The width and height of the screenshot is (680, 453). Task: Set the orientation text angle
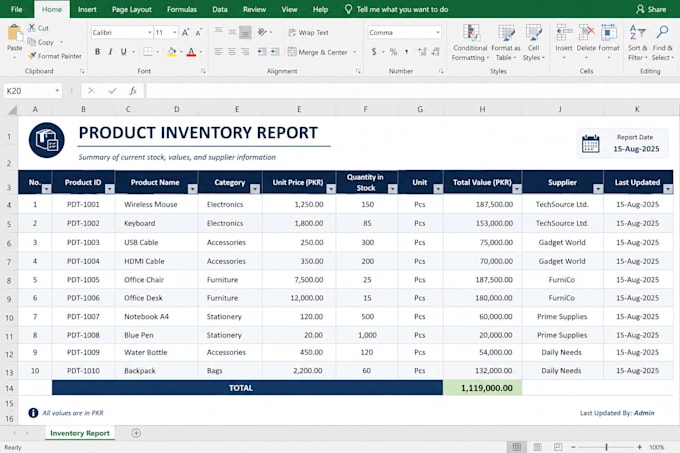click(x=262, y=32)
